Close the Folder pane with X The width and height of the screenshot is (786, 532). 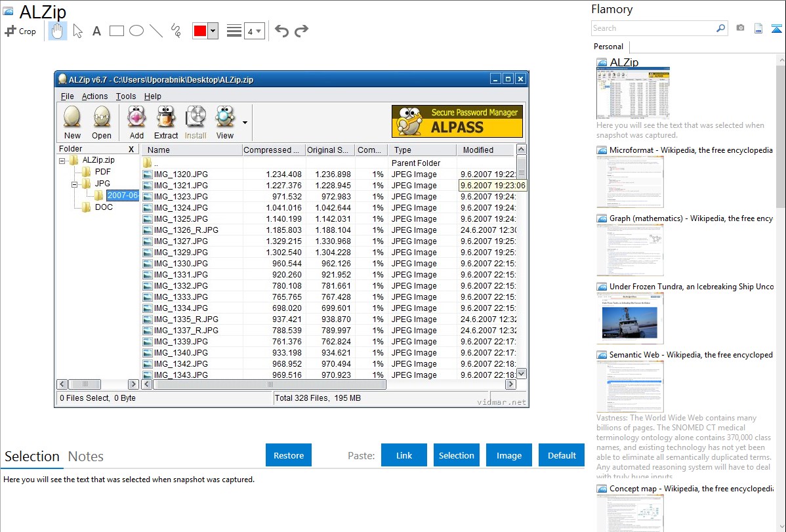coord(131,149)
